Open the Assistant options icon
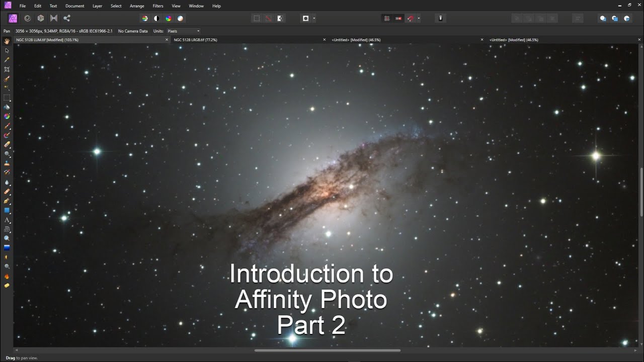 (x=441, y=18)
